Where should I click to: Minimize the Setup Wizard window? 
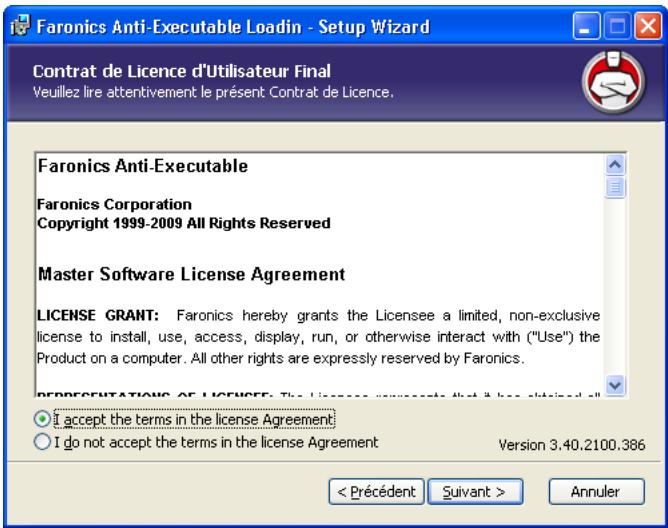[586, 26]
